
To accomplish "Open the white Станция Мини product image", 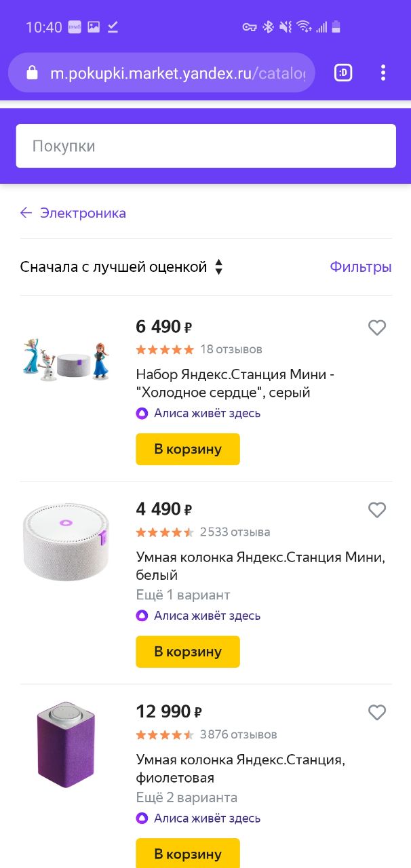I will coord(66,542).
